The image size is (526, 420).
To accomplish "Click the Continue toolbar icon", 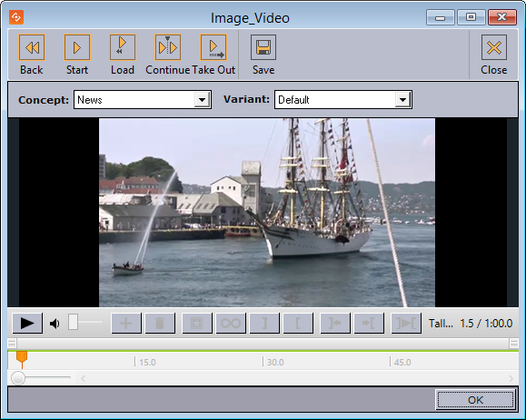I will pyautogui.click(x=168, y=47).
